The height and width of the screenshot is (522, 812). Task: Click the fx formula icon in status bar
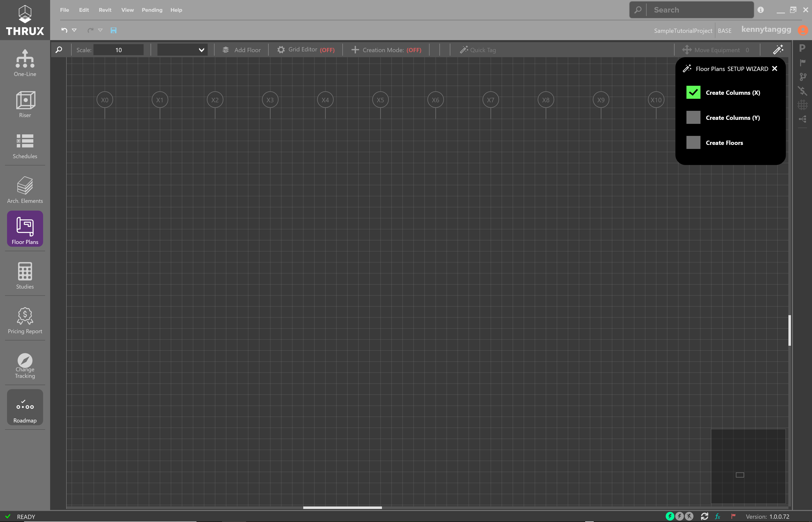718,516
